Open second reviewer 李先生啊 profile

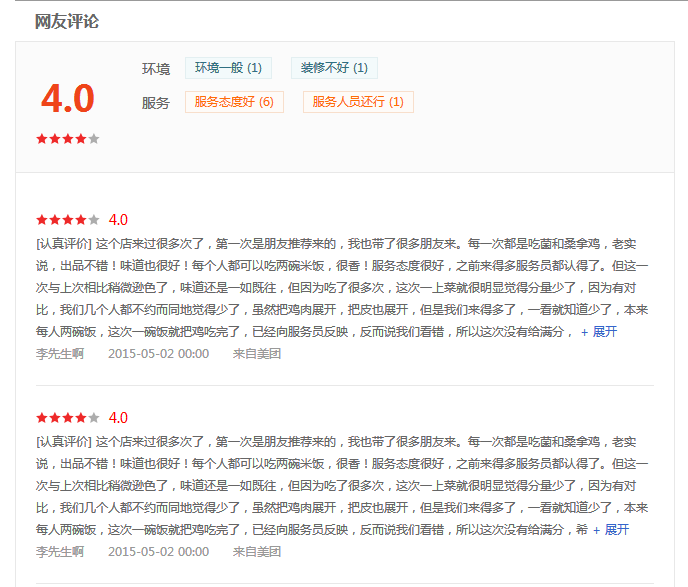pos(60,551)
